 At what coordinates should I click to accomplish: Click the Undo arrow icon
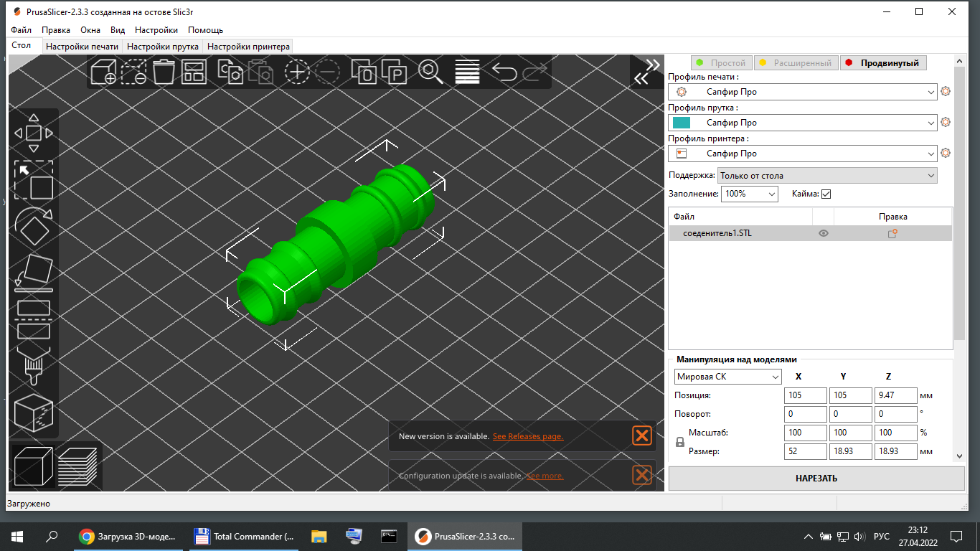[504, 72]
